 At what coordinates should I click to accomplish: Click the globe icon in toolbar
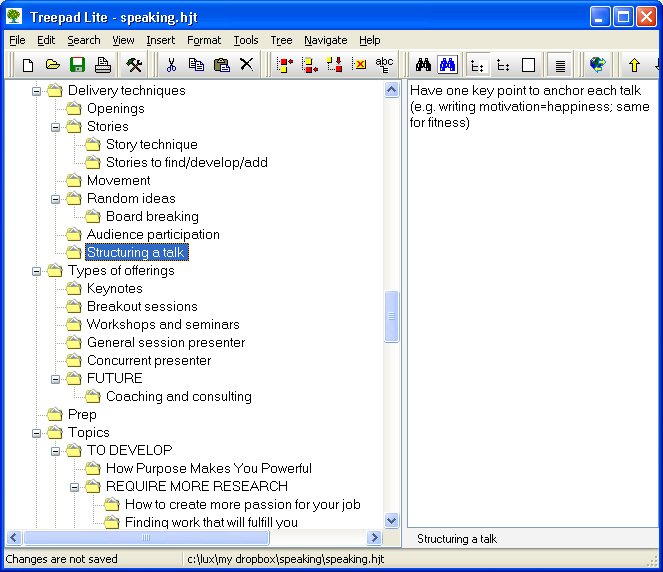597,65
